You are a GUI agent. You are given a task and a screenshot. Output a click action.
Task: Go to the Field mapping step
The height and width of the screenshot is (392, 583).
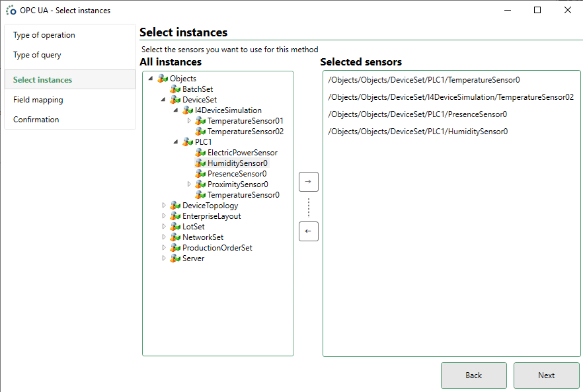click(38, 100)
